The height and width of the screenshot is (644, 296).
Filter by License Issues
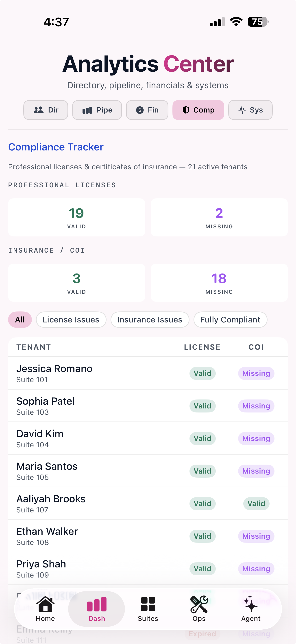(71, 320)
